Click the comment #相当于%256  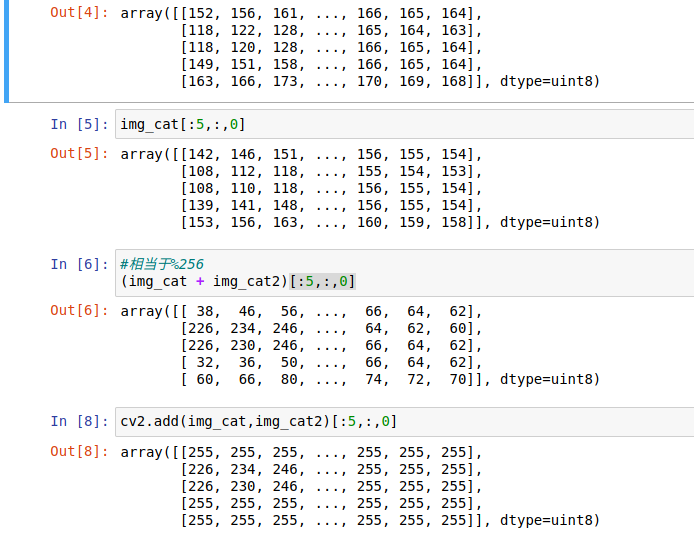pos(162,264)
